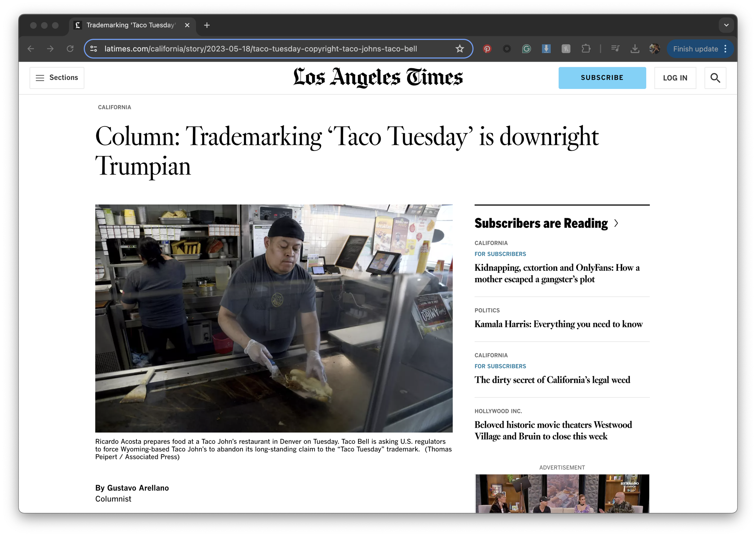Close the Trademarking 'Taco Tuesday' tab
The height and width of the screenshot is (536, 756).
187,25
